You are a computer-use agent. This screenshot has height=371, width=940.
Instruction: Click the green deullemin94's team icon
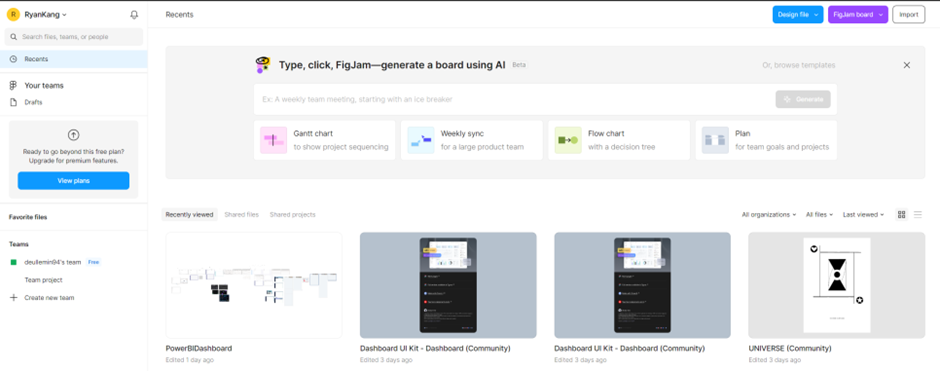[13, 262]
